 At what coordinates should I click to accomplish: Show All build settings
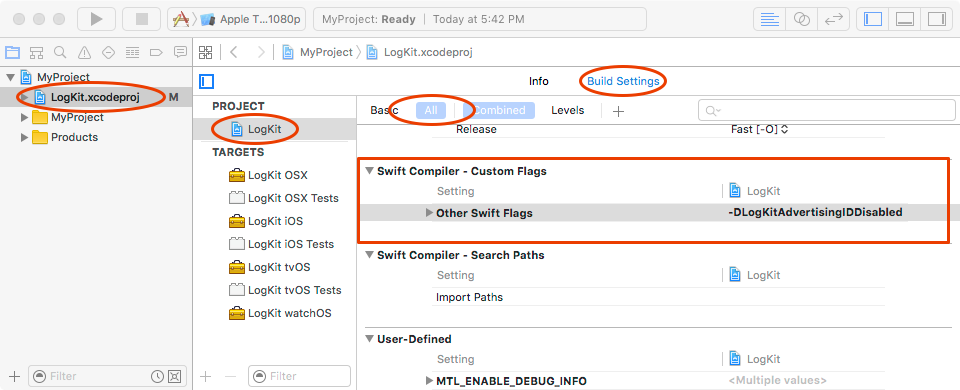[x=431, y=111]
